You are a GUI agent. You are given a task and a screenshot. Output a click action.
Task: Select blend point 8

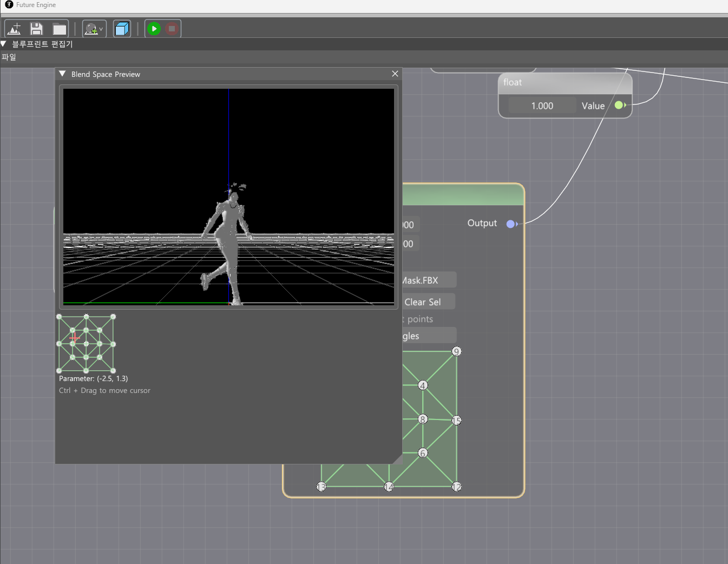pyautogui.click(x=423, y=419)
